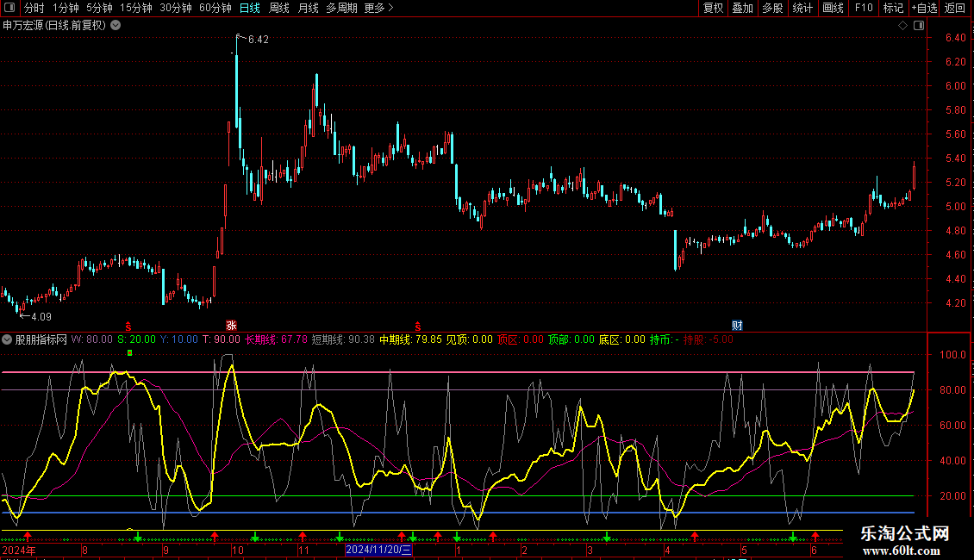The width and height of the screenshot is (974, 560).
Task: Open the F10 company info
Action: (x=863, y=9)
